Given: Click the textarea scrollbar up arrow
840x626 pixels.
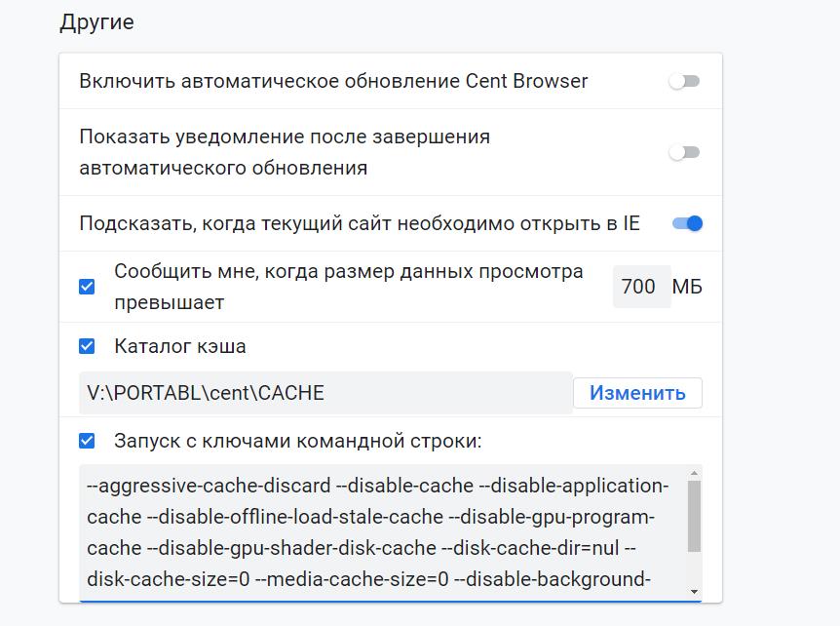Looking at the screenshot, I should click(694, 473).
